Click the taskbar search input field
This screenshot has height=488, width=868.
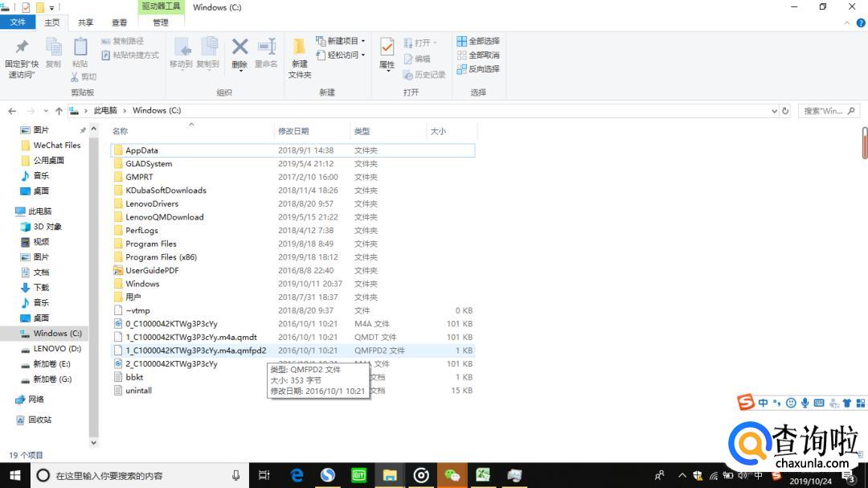tap(141, 475)
